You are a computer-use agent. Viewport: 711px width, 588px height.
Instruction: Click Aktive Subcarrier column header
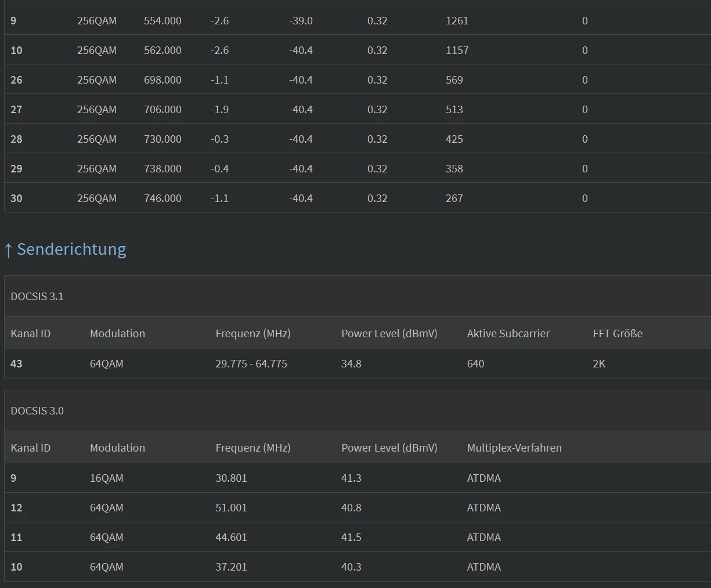pos(508,333)
